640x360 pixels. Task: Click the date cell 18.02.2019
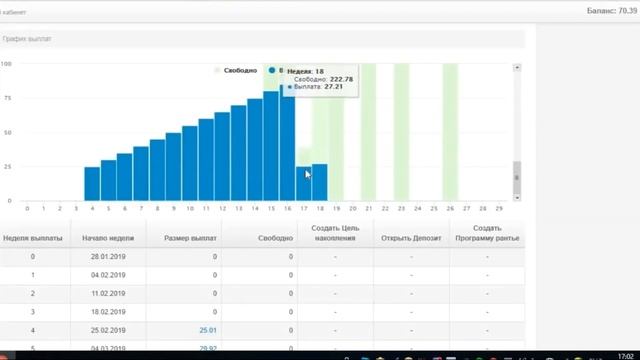tap(108, 312)
